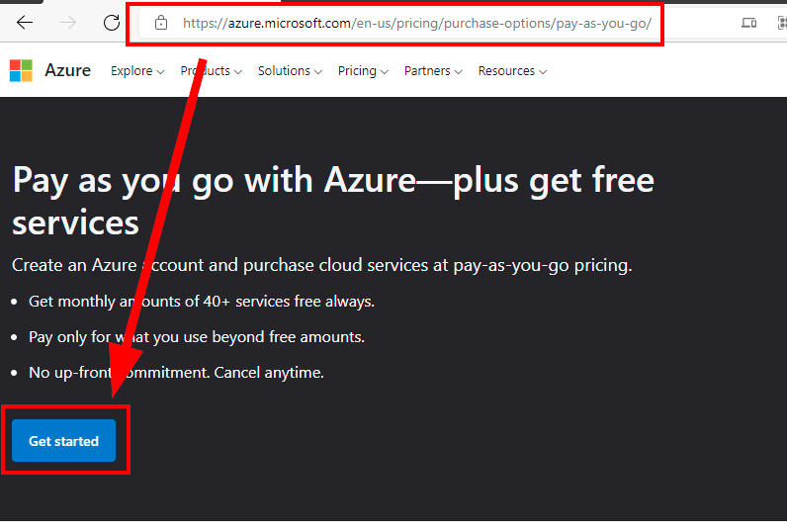
Task: Click the blue Get started button
Action: point(63,441)
